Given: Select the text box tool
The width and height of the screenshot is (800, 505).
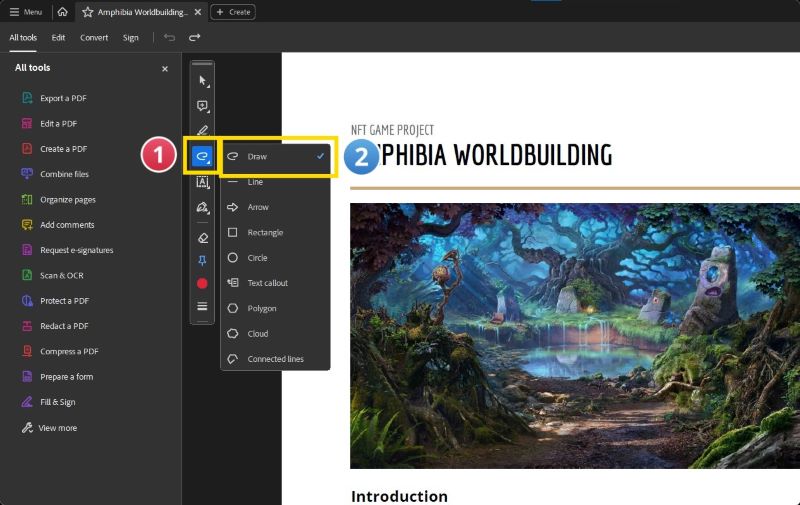Looking at the screenshot, I should (x=203, y=182).
